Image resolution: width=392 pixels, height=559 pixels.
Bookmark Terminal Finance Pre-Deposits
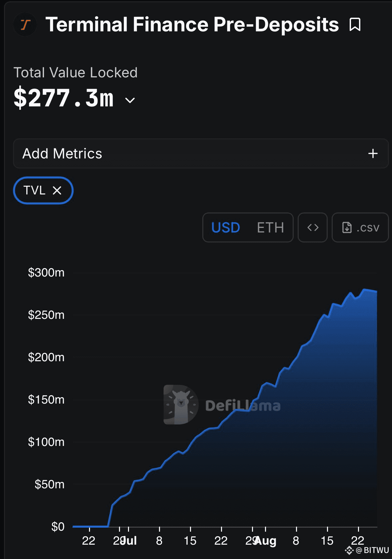355,25
